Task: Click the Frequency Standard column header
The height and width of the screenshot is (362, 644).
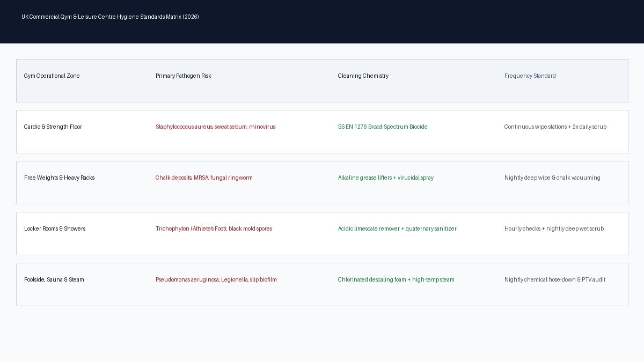Action: pyautogui.click(x=530, y=76)
